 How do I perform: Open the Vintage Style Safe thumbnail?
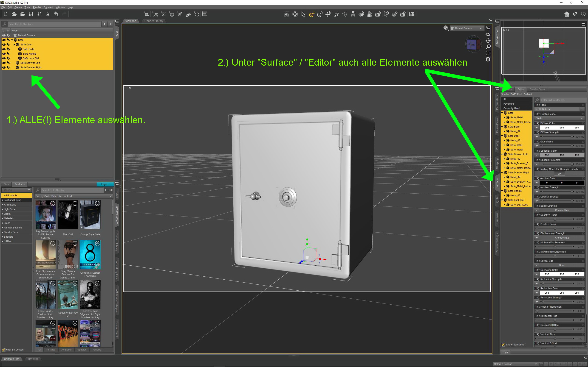[x=90, y=215]
